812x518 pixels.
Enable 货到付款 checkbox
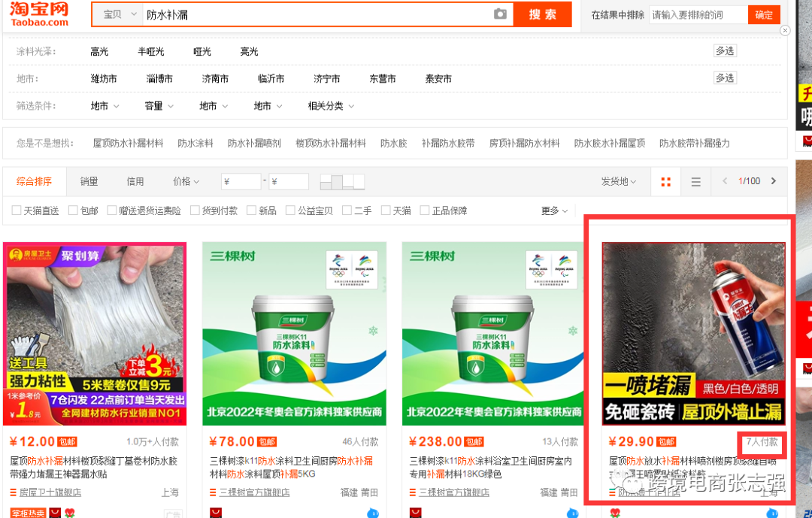(195, 211)
